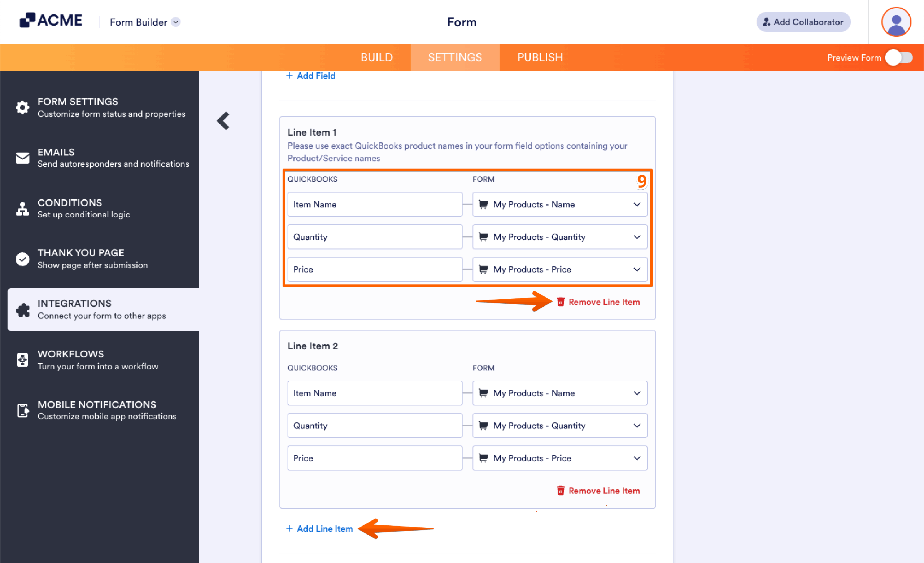Click the Add Collaborator button
This screenshot has width=924, height=563.
(x=803, y=22)
